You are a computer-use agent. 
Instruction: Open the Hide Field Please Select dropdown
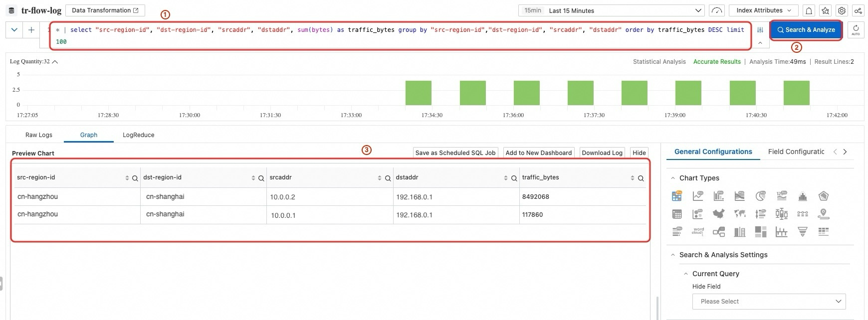coord(769,301)
